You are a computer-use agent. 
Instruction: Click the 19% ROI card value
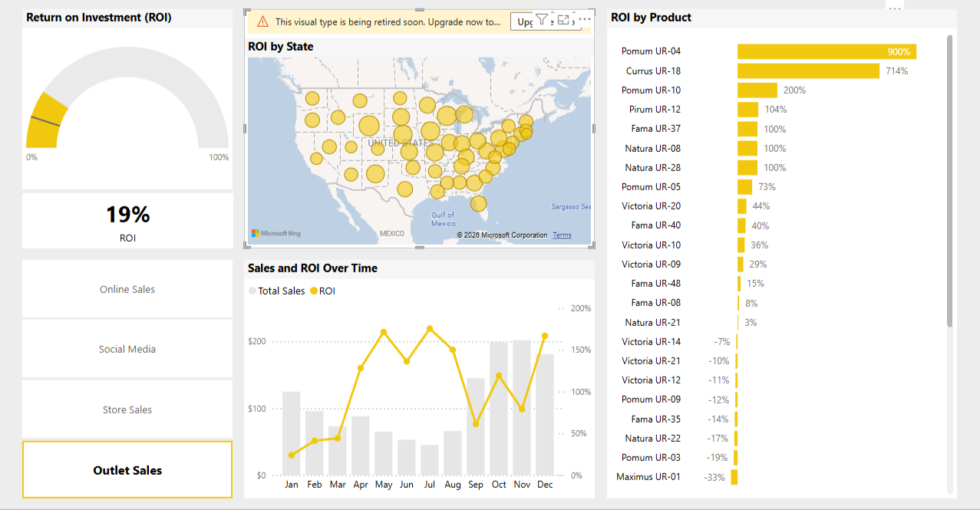pyautogui.click(x=127, y=215)
